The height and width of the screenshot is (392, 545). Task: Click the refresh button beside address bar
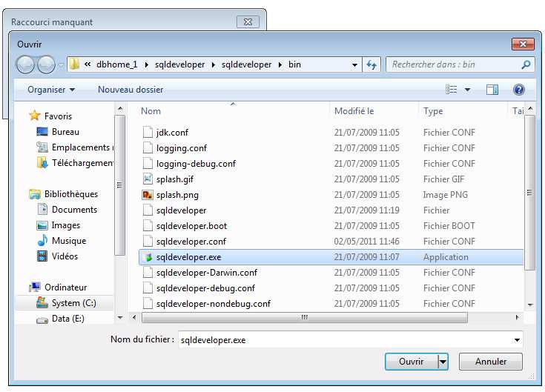pos(372,64)
